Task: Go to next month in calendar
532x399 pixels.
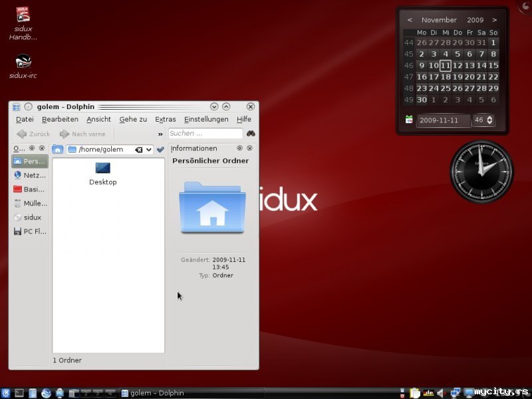Action: click(494, 20)
